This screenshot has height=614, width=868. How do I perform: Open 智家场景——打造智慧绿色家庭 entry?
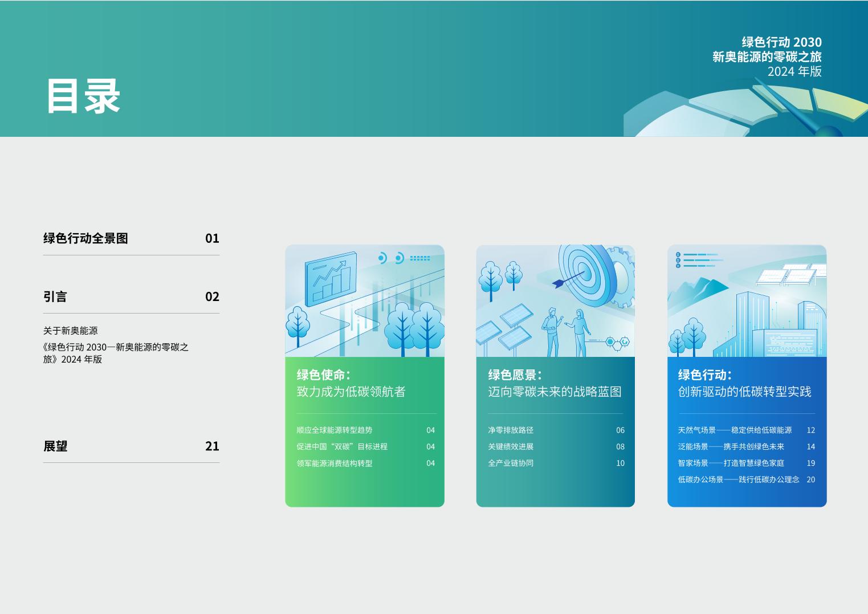coord(731,463)
